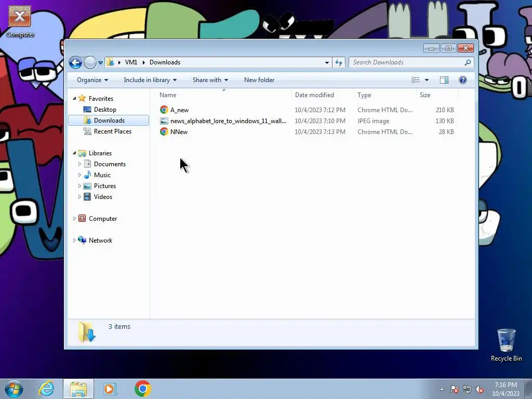
Task: Expand the Network tree node
Action: tap(74, 240)
